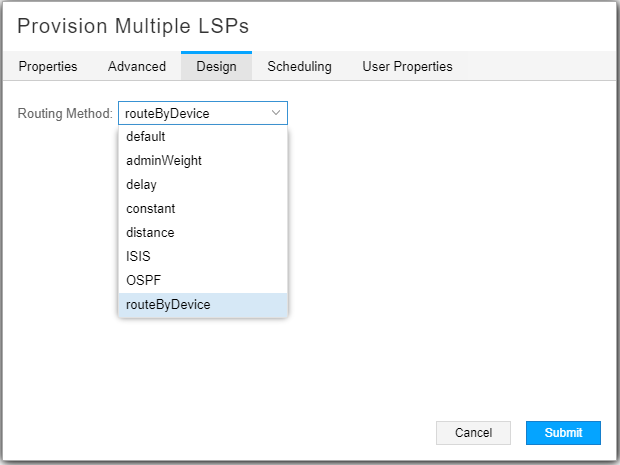The image size is (620, 465).
Task: Open the User Properties tab
Action: 407,67
